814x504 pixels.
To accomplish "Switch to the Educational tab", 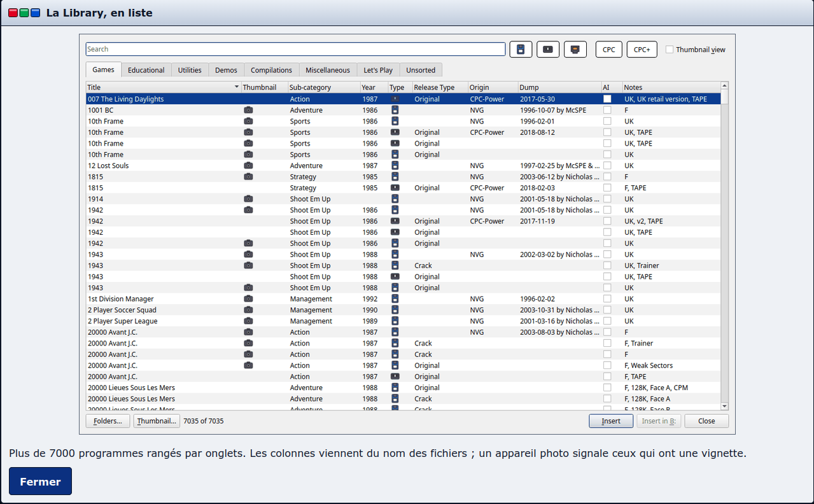I will pos(146,70).
